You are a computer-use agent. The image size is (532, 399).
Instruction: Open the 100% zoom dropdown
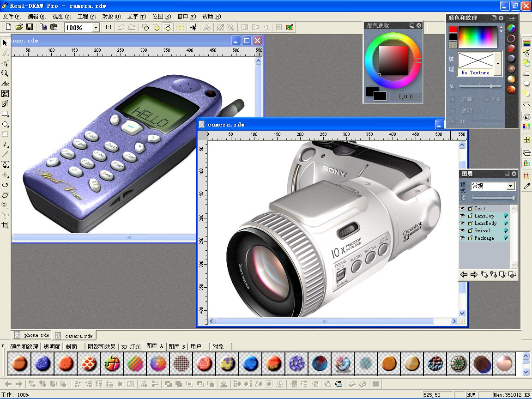click(96, 28)
